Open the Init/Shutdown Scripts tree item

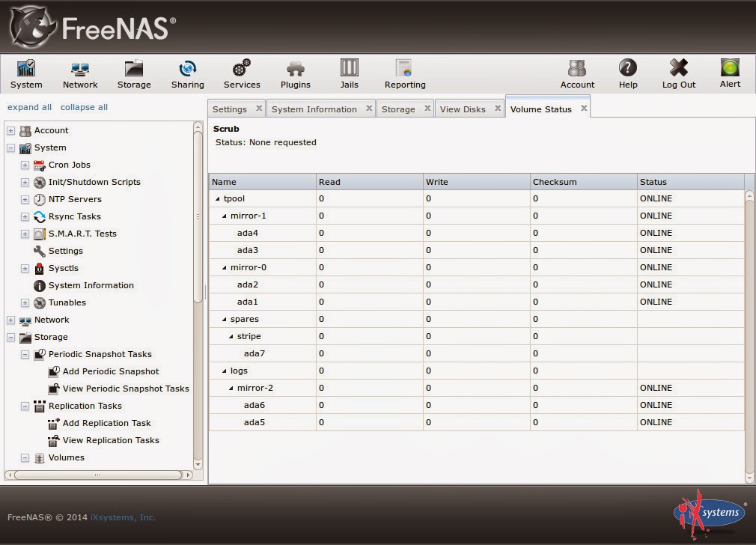click(94, 182)
